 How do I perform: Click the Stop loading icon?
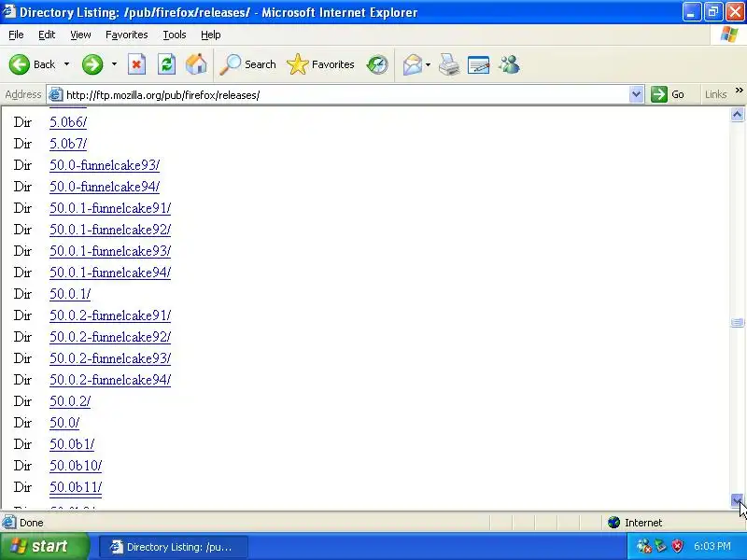coord(136,64)
